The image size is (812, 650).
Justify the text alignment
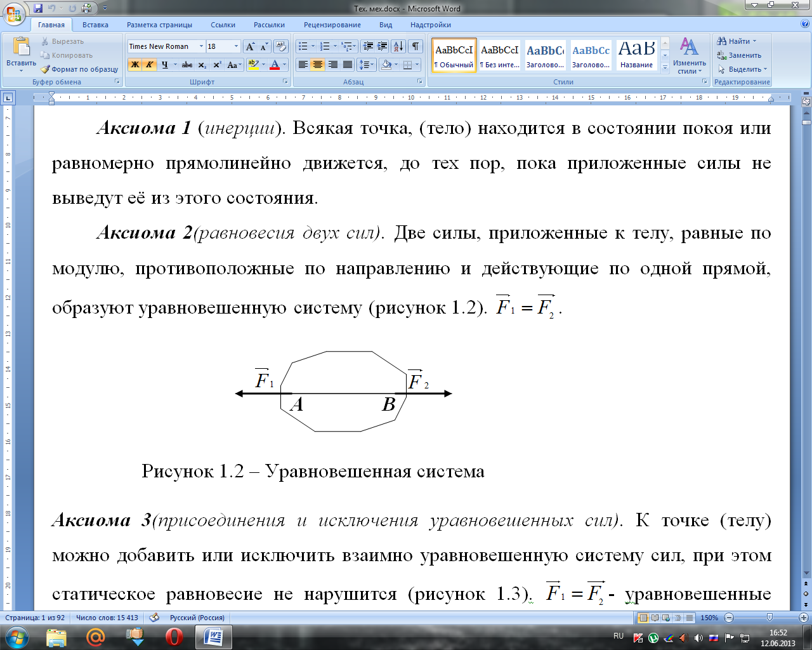[x=348, y=65]
